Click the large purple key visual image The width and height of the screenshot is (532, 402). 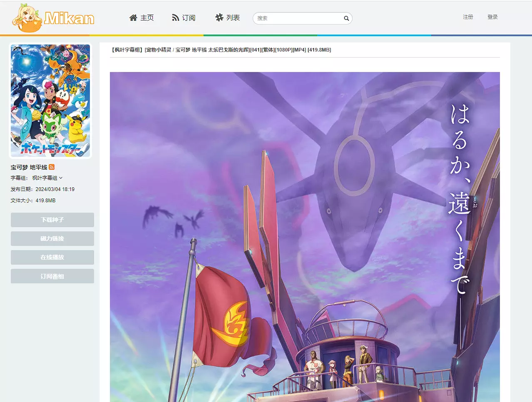click(x=305, y=237)
